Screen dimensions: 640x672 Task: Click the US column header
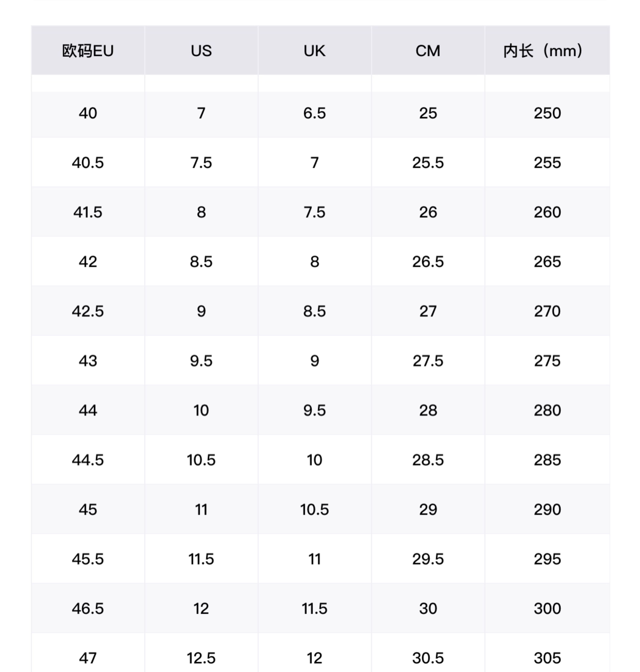click(201, 51)
